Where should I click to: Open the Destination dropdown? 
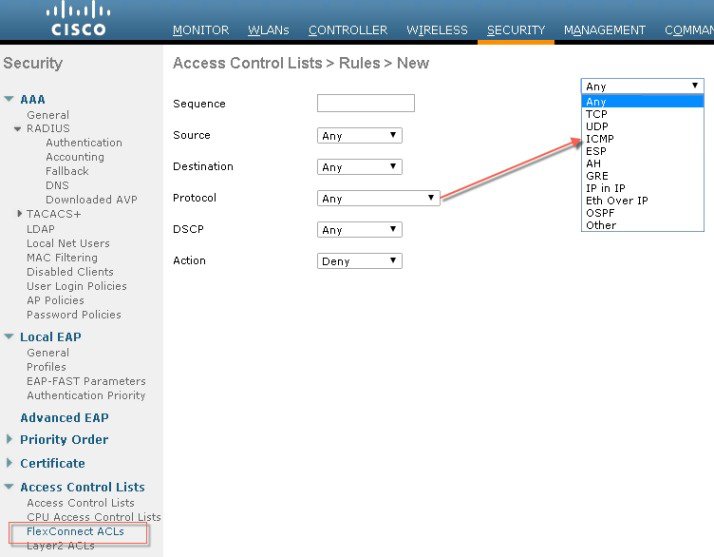click(x=359, y=167)
